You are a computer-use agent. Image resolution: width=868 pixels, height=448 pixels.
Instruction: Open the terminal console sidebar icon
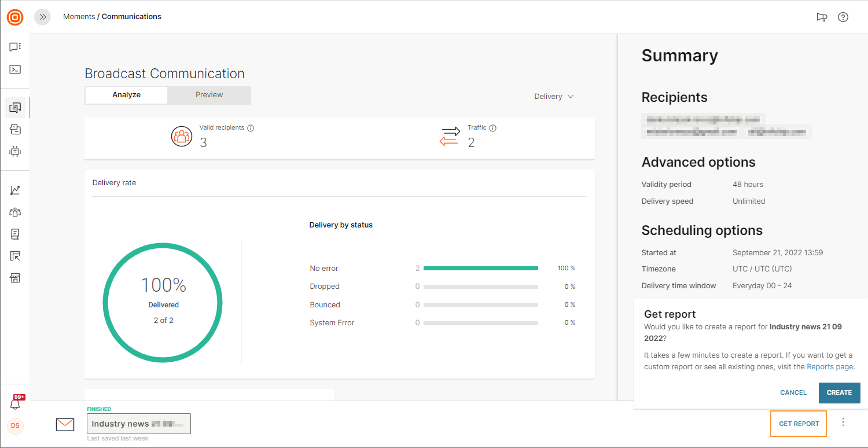click(x=15, y=69)
